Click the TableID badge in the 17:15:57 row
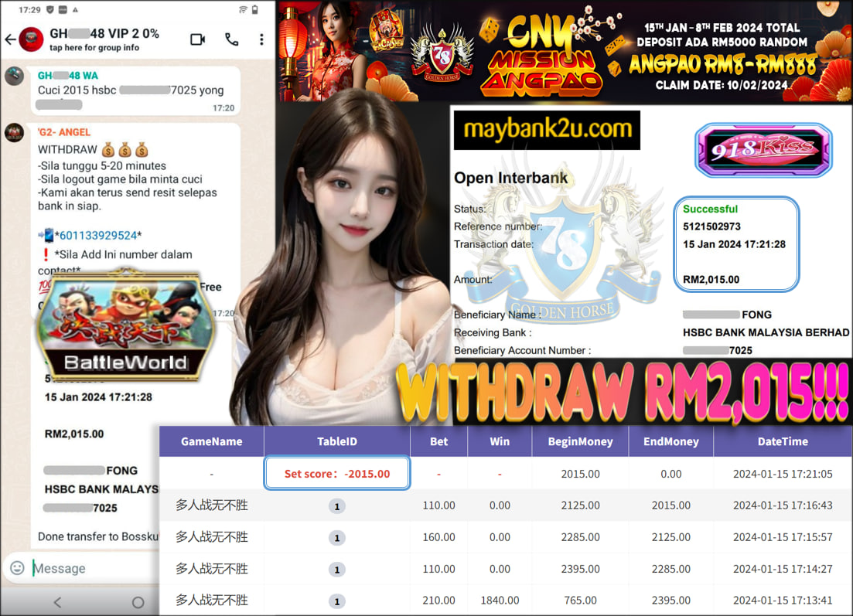This screenshot has height=616, width=853. pyautogui.click(x=336, y=538)
